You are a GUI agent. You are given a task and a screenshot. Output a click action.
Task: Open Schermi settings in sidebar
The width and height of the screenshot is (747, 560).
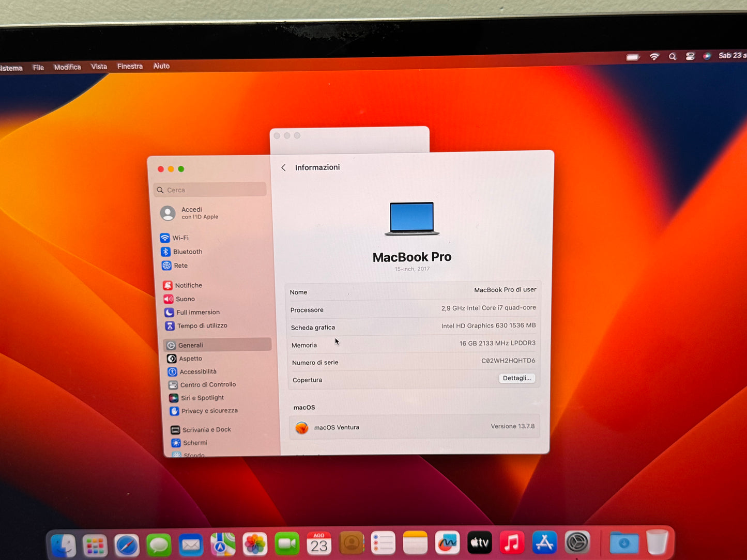189,443
